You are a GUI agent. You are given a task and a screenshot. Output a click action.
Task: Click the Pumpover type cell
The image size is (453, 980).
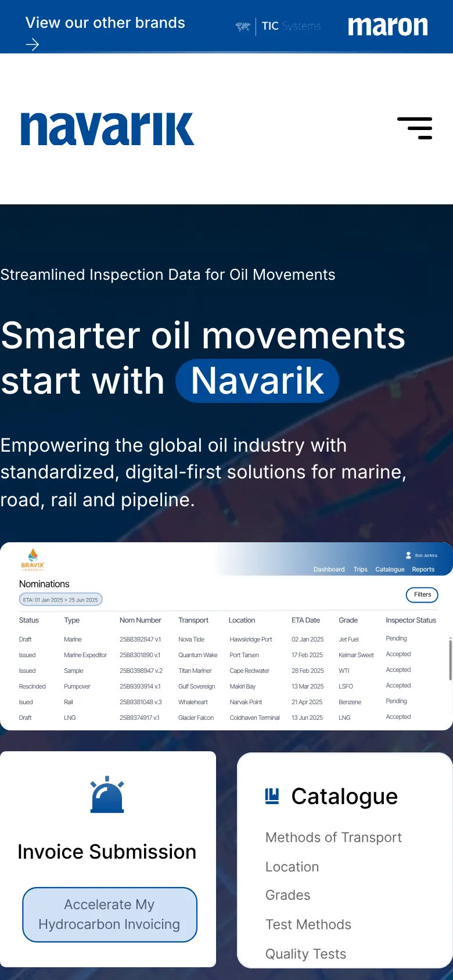pyautogui.click(x=77, y=686)
